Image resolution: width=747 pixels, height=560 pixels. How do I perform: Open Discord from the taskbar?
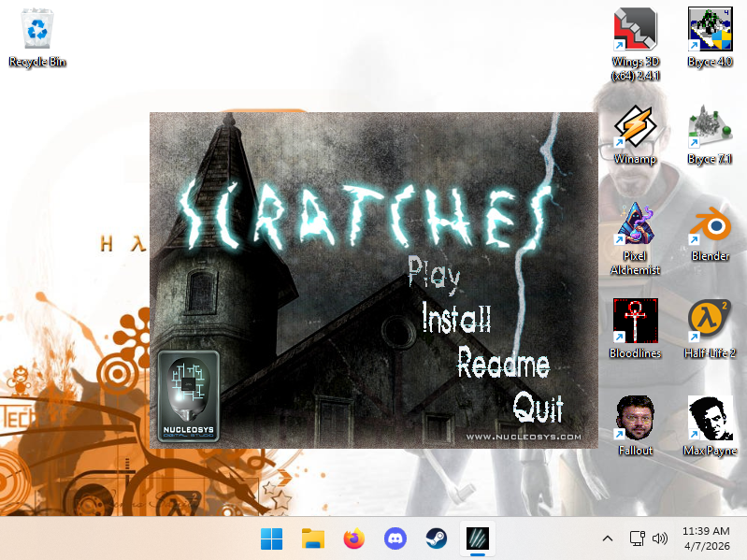(x=395, y=539)
